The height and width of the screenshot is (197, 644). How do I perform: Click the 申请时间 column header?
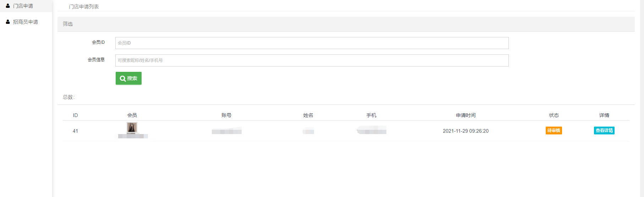(466, 115)
